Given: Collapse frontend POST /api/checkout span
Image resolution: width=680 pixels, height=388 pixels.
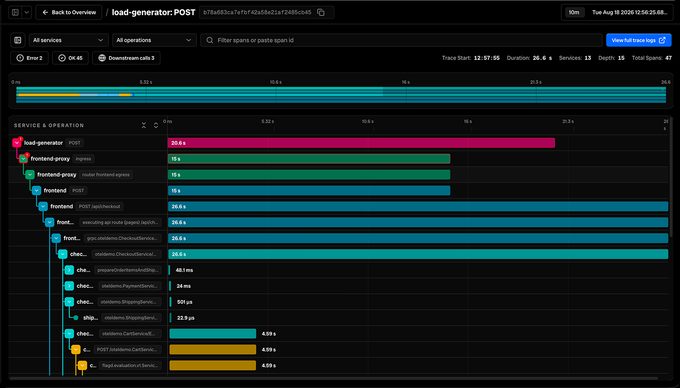Looking at the screenshot, I should (43, 206).
